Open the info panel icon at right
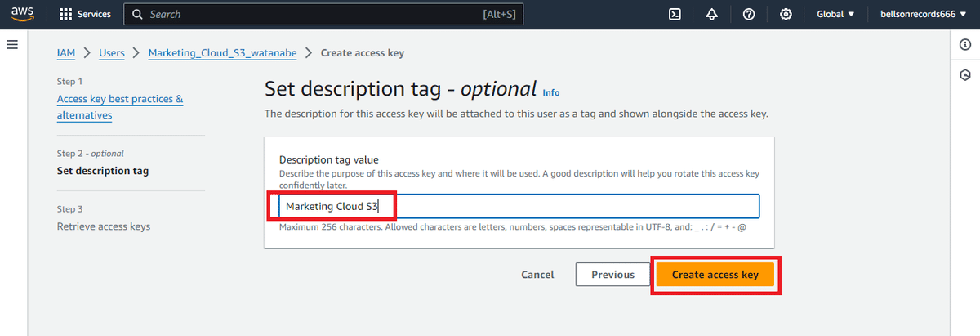The width and height of the screenshot is (980, 336). point(965,44)
